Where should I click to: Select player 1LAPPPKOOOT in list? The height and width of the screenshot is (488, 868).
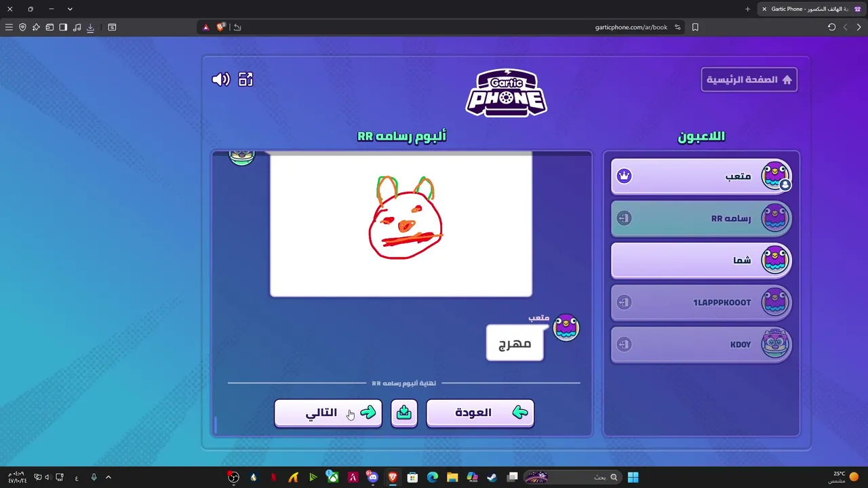point(701,302)
